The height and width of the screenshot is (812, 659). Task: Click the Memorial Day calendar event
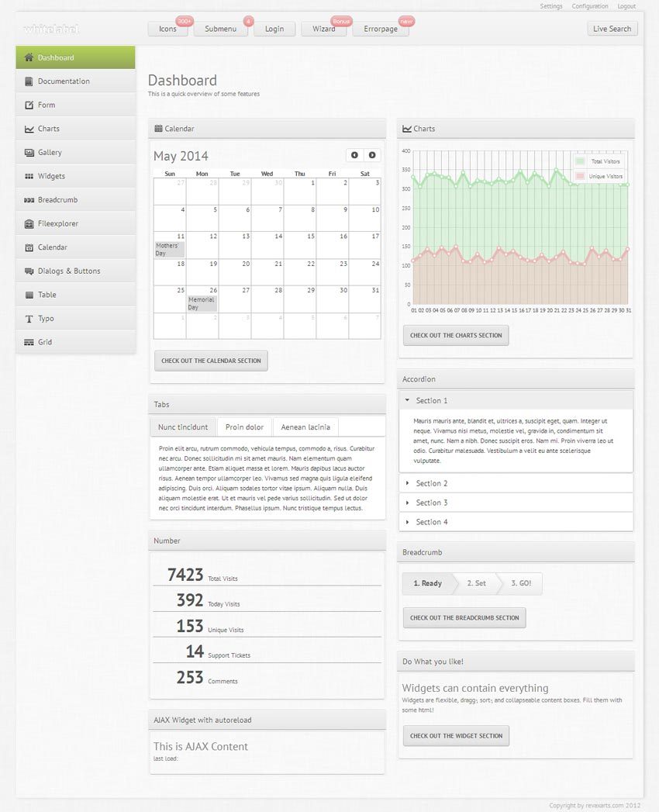[x=202, y=303]
